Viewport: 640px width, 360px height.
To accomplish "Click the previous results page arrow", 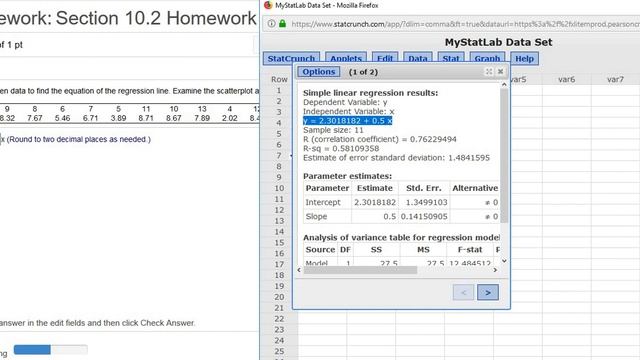I will [x=463, y=293].
